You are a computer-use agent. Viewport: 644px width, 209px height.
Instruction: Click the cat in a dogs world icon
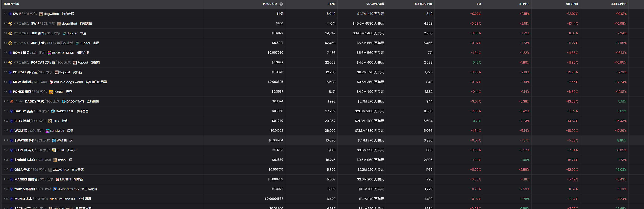tap(51, 82)
